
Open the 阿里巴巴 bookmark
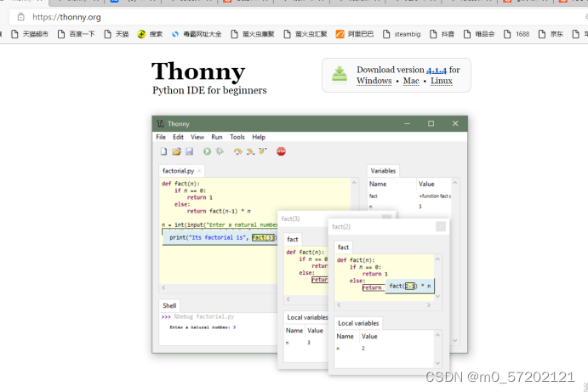click(355, 34)
